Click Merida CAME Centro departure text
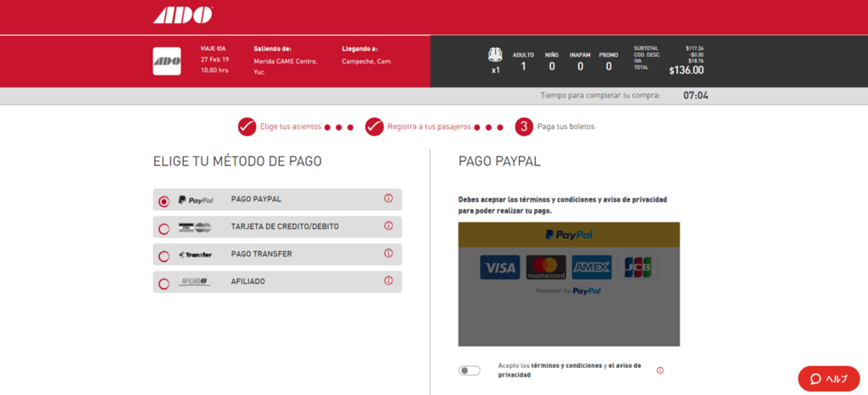The width and height of the screenshot is (868, 395). [286, 66]
